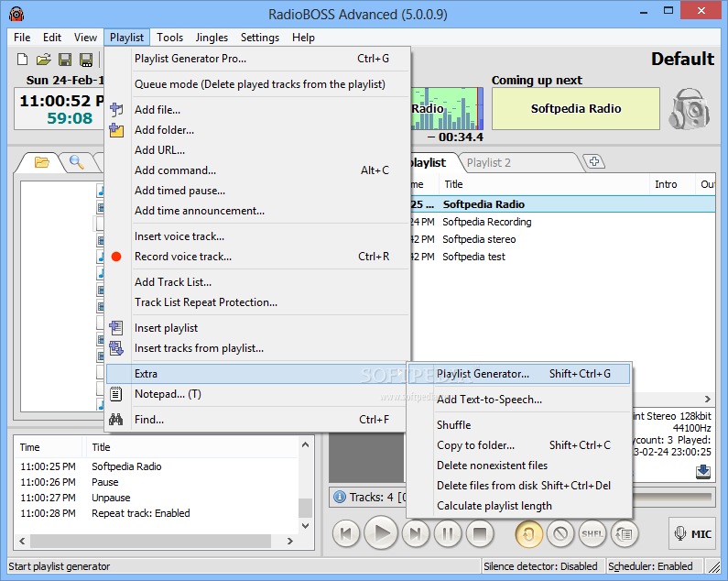The width and height of the screenshot is (728, 581).
Task: Open Notepad... (T) menu item
Action: (x=256, y=394)
